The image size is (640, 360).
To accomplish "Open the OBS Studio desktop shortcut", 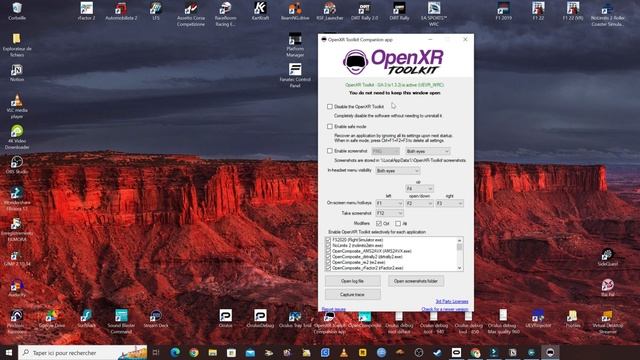I will pyautogui.click(x=17, y=164).
